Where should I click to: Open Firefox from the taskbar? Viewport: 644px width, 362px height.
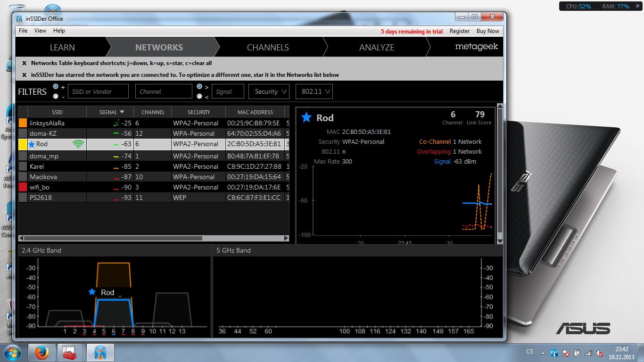click(42, 352)
